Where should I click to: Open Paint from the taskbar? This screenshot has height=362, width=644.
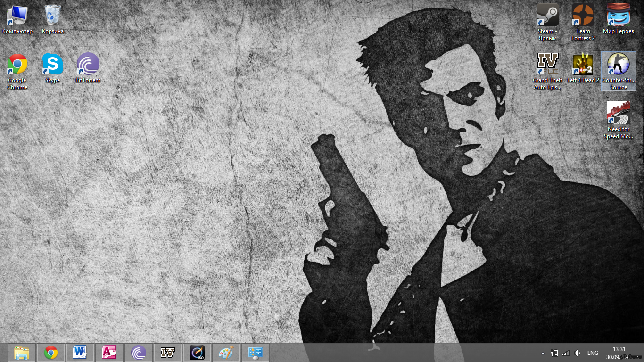pyautogui.click(x=226, y=353)
